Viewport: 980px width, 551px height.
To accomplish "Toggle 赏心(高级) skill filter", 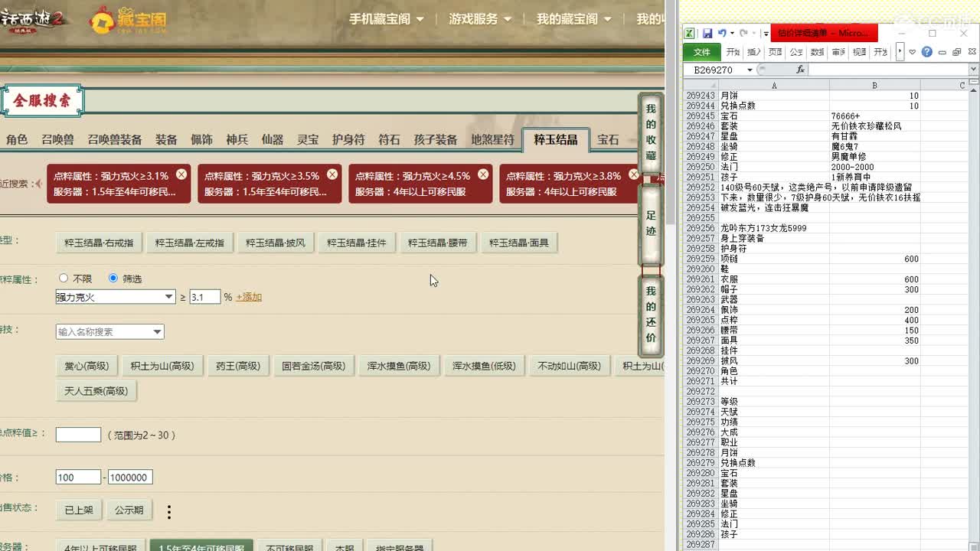I will [86, 366].
